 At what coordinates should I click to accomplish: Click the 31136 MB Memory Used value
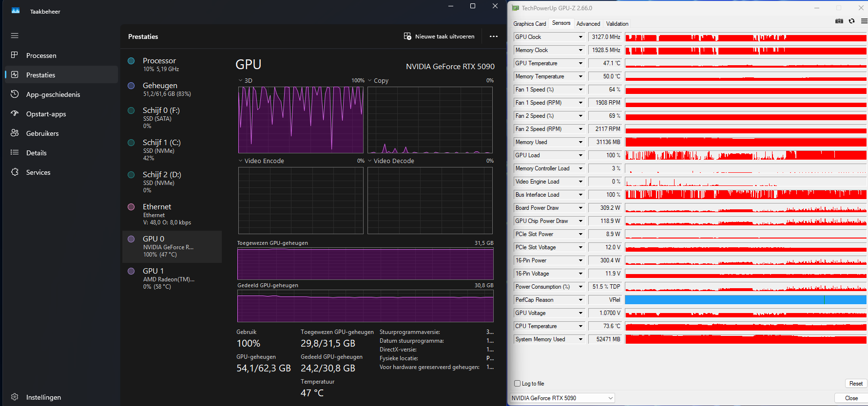605,142
